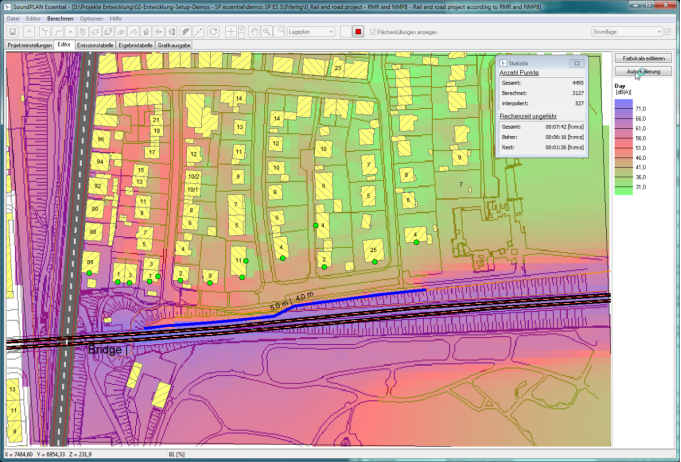
Task: Click the magnifier zoom tool icon
Action: (269, 32)
